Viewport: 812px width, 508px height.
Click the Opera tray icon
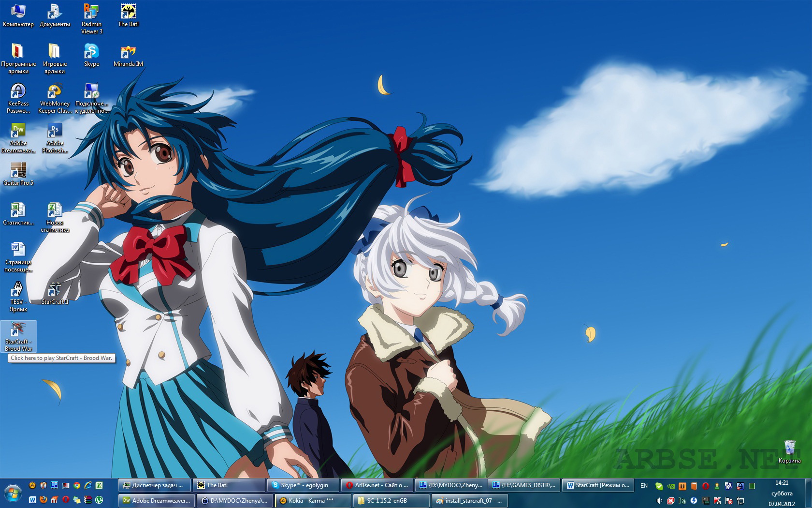click(706, 486)
